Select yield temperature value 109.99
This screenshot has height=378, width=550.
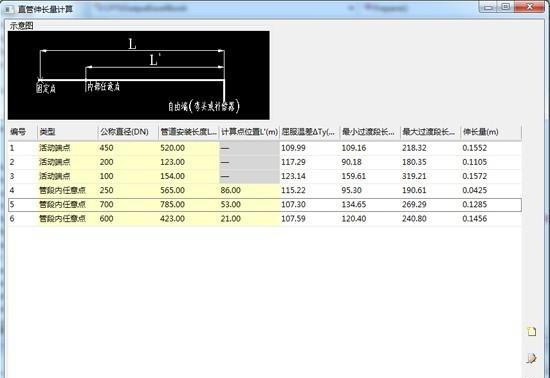pos(293,148)
